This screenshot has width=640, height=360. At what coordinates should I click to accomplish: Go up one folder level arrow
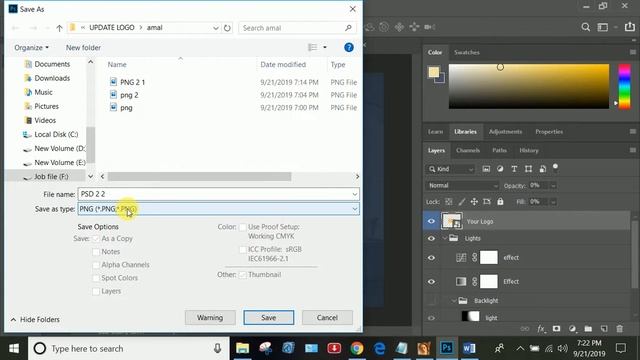click(x=60, y=28)
